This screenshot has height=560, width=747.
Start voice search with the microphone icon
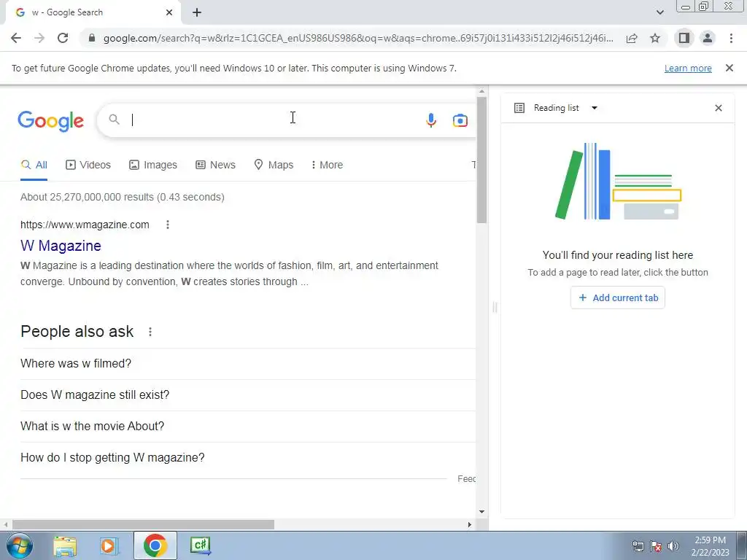pyautogui.click(x=431, y=120)
